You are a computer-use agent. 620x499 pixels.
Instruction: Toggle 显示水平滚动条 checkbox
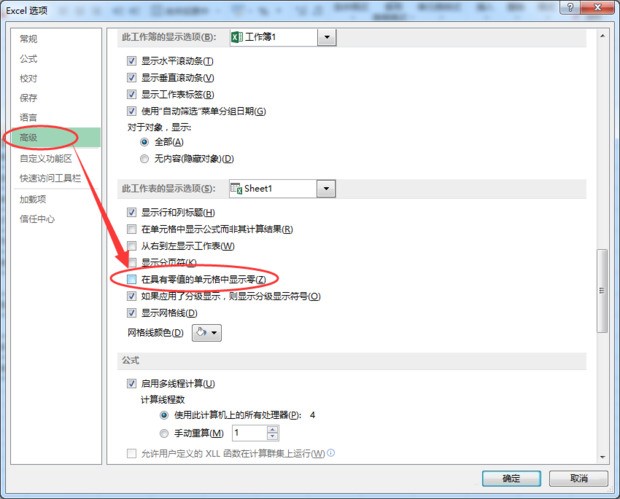132,61
